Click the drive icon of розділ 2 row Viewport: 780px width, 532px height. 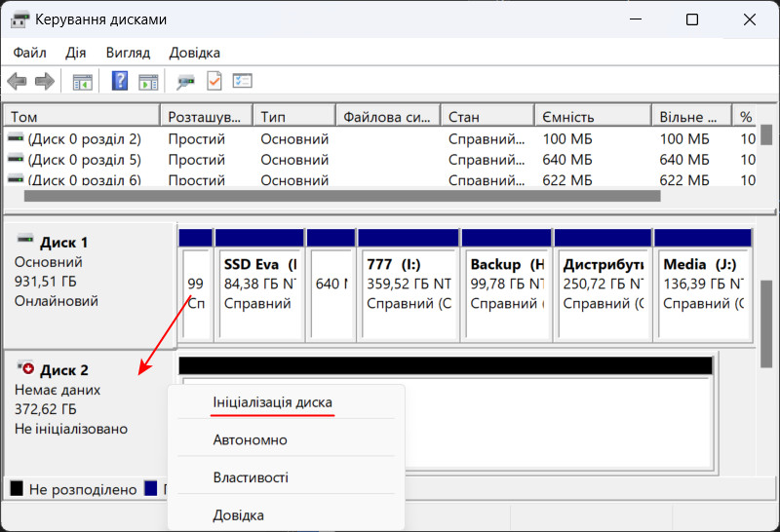tap(16, 137)
